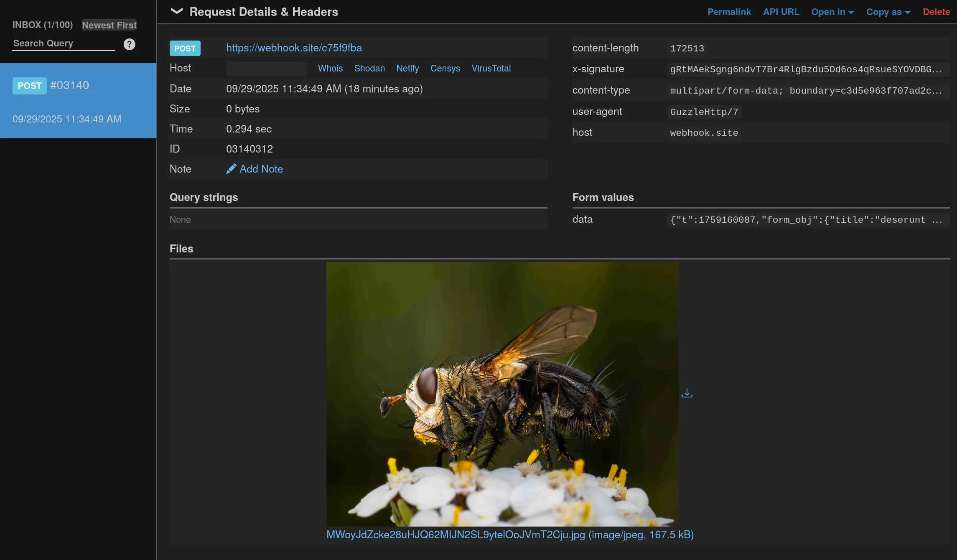Collapse the Request Details & Headers section
Image resolution: width=957 pixels, height=560 pixels.
[x=177, y=11]
